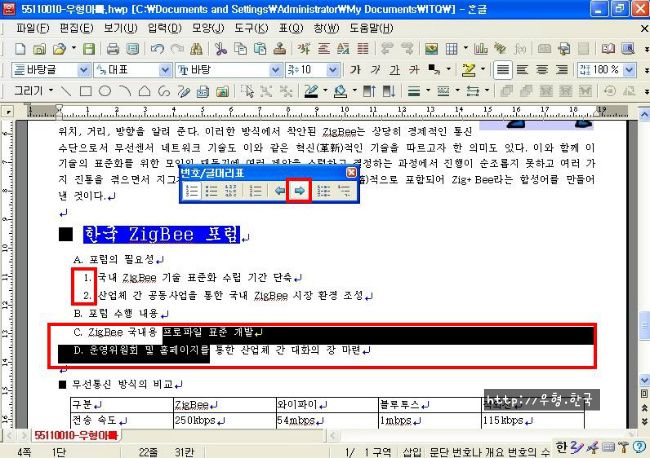Image resolution: width=650 pixels, height=458 pixels.
Task: Open the 대표 language dropdown
Action: point(166,70)
